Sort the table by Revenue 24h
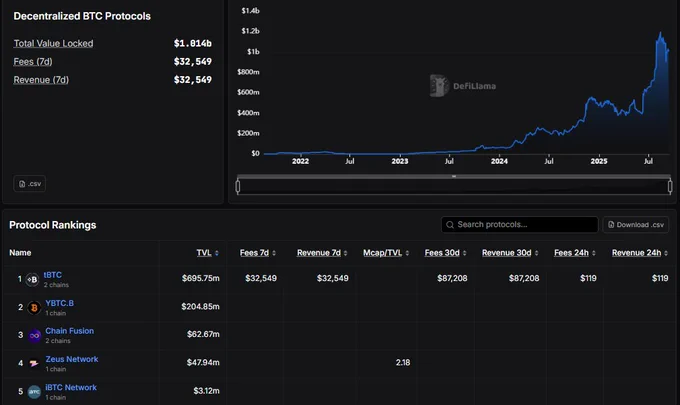This screenshot has height=405, width=680. pyautogui.click(x=640, y=253)
